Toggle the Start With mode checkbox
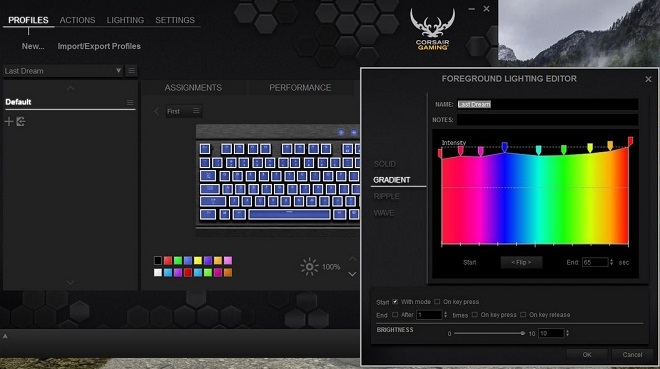 click(x=395, y=302)
